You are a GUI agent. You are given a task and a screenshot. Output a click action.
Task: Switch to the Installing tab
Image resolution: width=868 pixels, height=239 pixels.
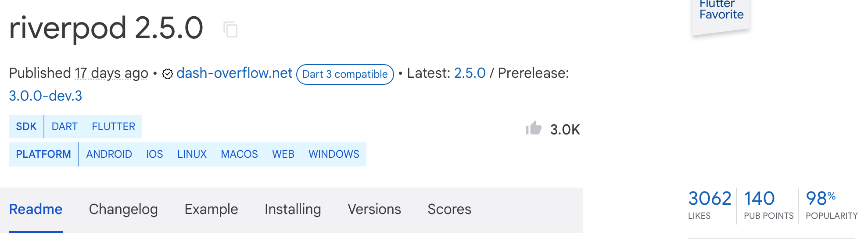[x=293, y=210]
